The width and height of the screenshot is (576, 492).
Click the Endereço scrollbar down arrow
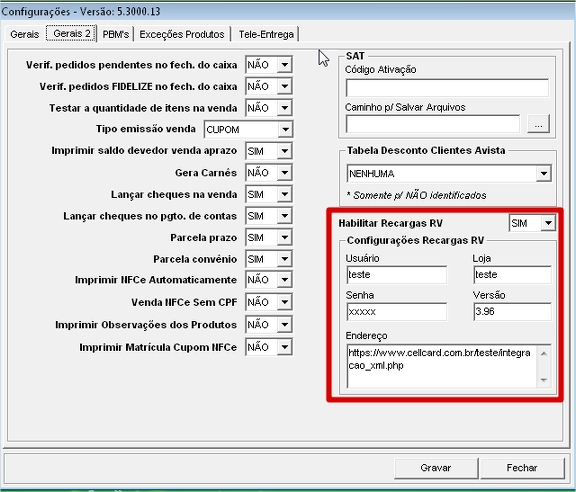click(x=544, y=380)
